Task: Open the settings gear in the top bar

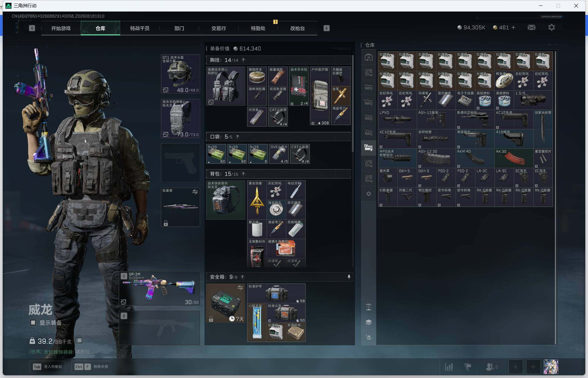Action: click(552, 28)
